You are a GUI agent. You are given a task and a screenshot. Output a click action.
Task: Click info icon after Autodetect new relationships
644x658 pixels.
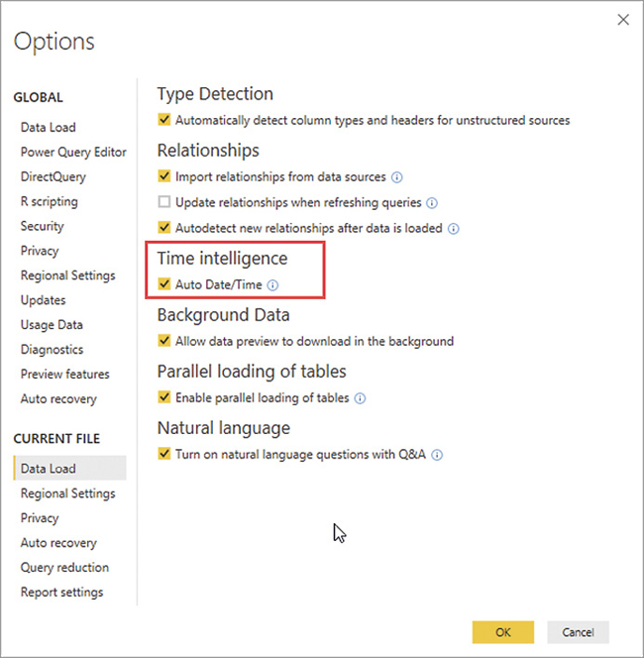[453, 229]
